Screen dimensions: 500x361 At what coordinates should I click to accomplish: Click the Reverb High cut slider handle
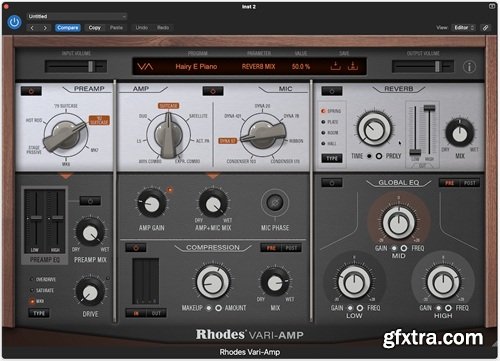[429, 108]
